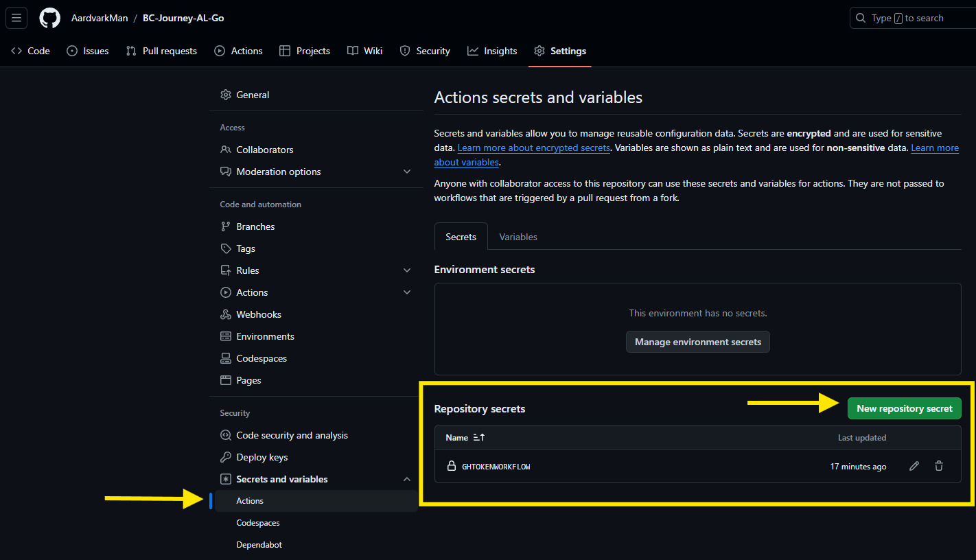Click the search field at top right
This screenshot has width=976, height=560.
click(x=913, y=17)
